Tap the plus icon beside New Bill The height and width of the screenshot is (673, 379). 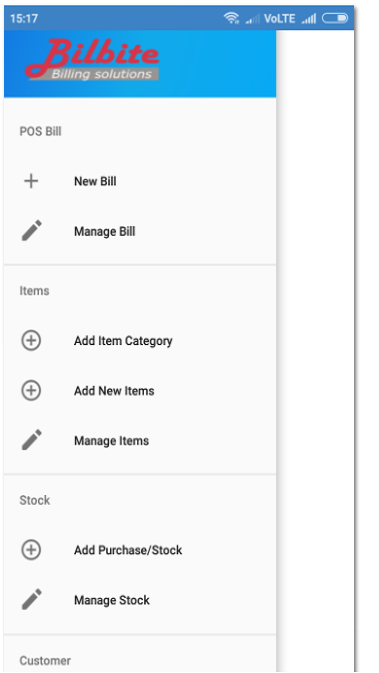[x=31, y=182]
